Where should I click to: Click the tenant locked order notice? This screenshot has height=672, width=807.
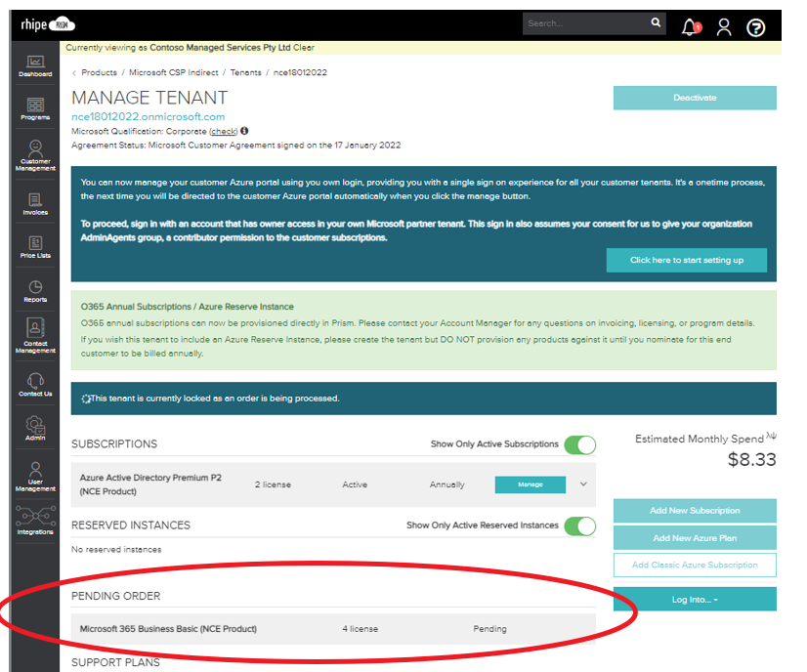(424, 399)
